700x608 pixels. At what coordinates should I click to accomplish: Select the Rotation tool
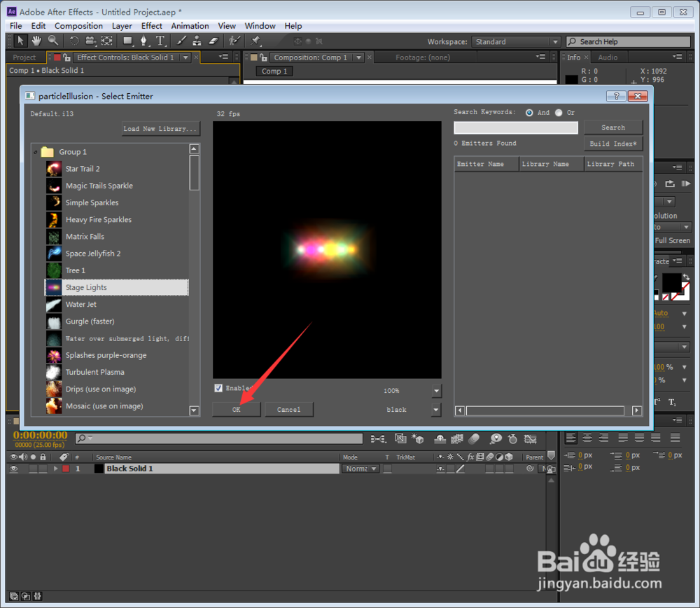[74, 41]
